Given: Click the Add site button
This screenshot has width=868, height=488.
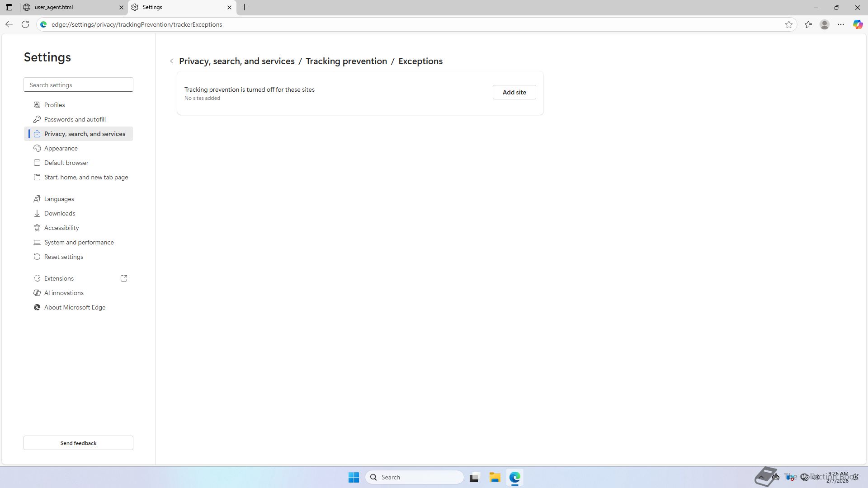Looking at the screenshot, I should point(514,92).
